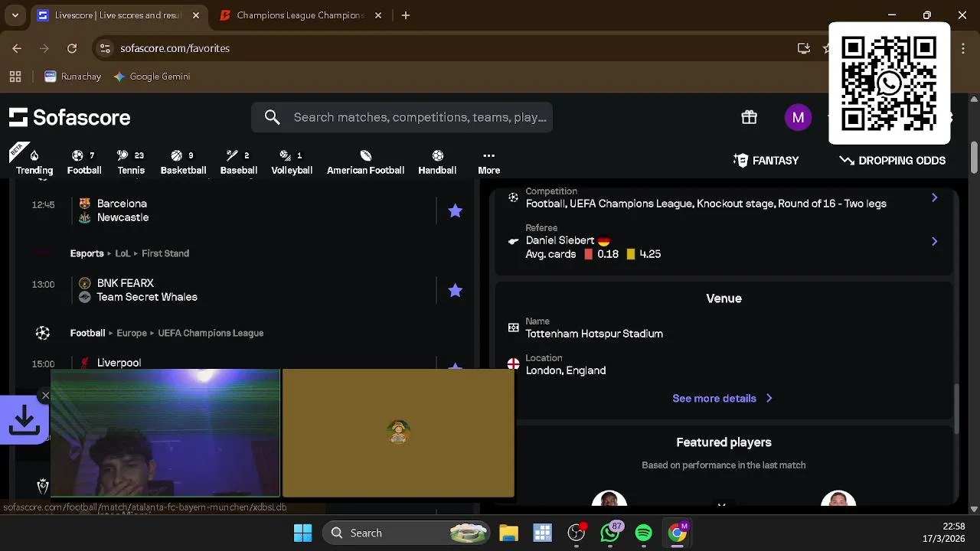Click the webcam video thumbnail
This screenshot has width=980, height=551.
click(x=165, y=433)
